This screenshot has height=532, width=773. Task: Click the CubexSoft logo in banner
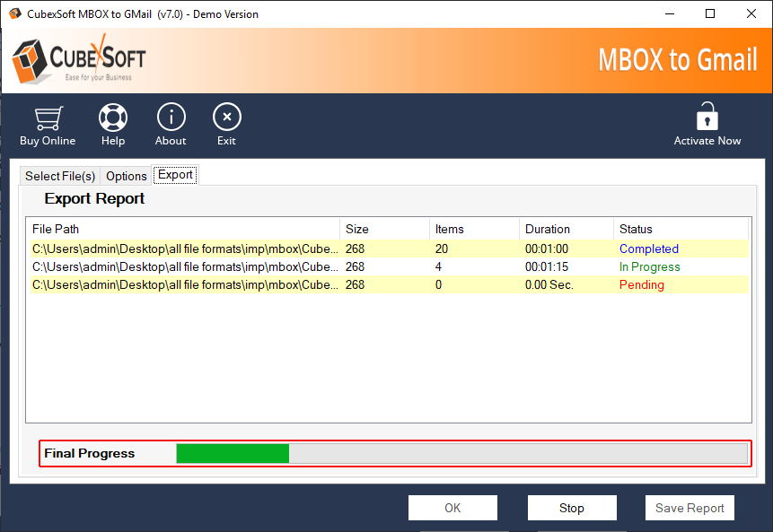tap(79, 61)
